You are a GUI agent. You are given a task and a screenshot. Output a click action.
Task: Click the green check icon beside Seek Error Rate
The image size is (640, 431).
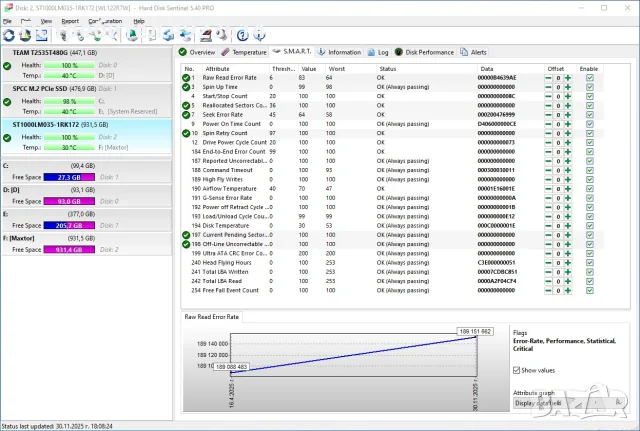point(186,115)
